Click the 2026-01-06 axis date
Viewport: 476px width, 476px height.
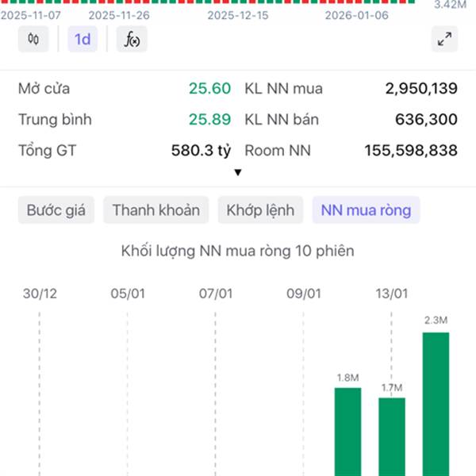click(357, 15)
